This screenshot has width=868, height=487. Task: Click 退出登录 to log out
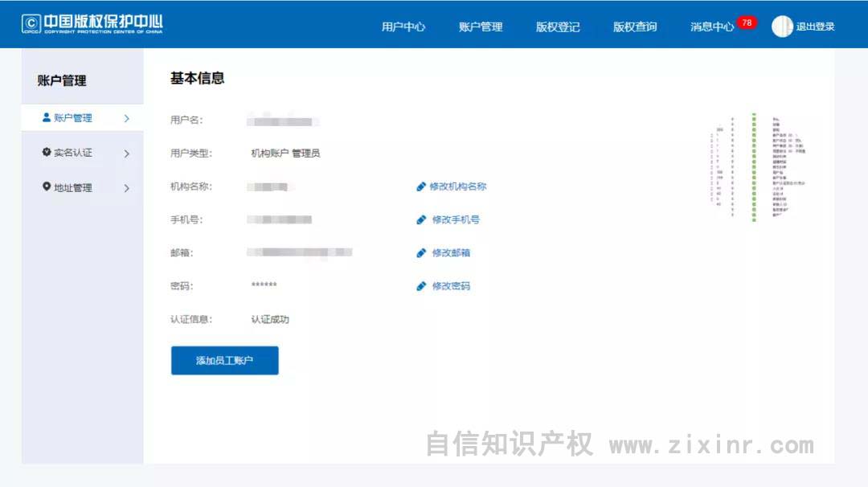(x=815, y=27)
